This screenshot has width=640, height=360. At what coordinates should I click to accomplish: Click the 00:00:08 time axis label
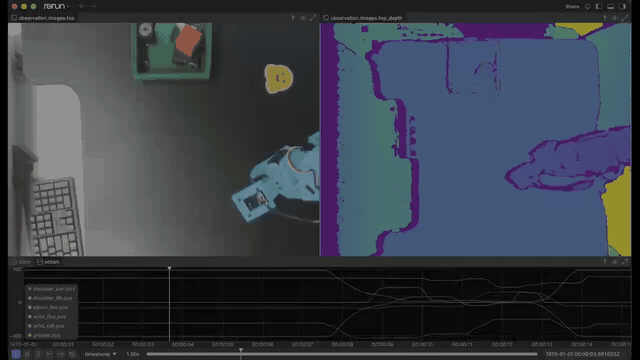pyautogui.click(x=342, y=344)
